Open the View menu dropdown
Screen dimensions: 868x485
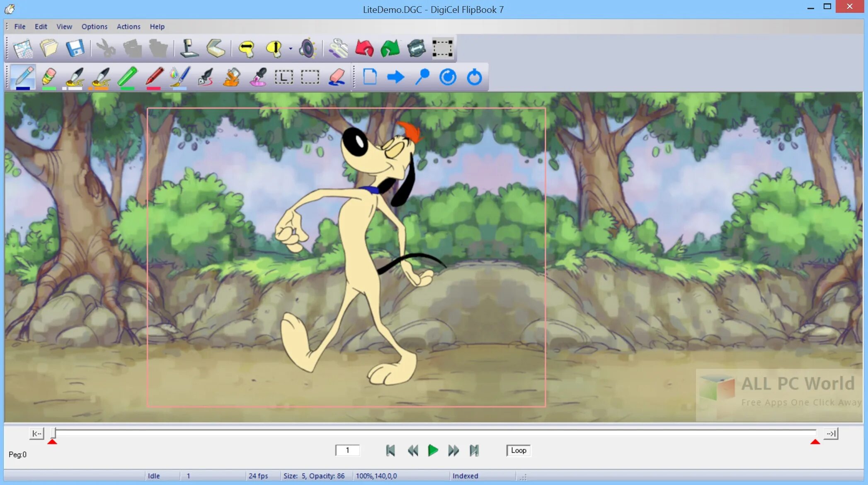pyautogui.click(x=64, y=27)
